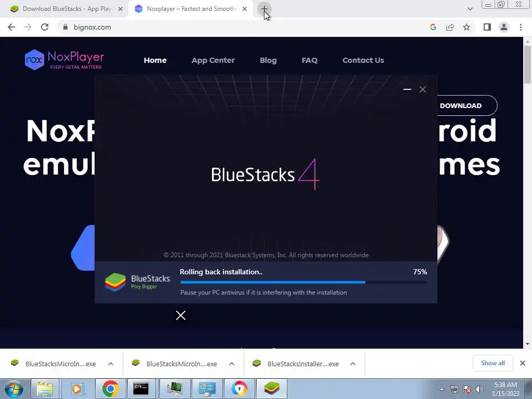
Task: Select the Noxplayer tab
Action: click(x=191, y=9)
